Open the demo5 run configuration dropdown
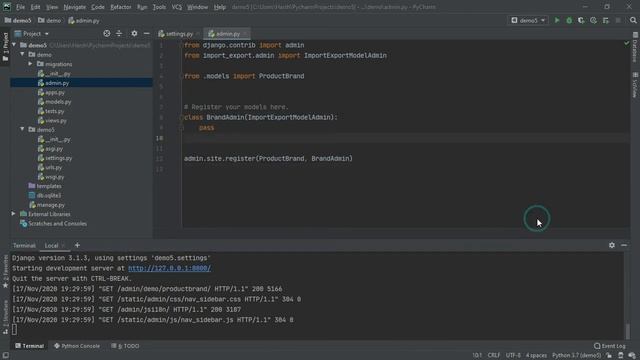Screen dimensions: 640x360 [528, 20]
